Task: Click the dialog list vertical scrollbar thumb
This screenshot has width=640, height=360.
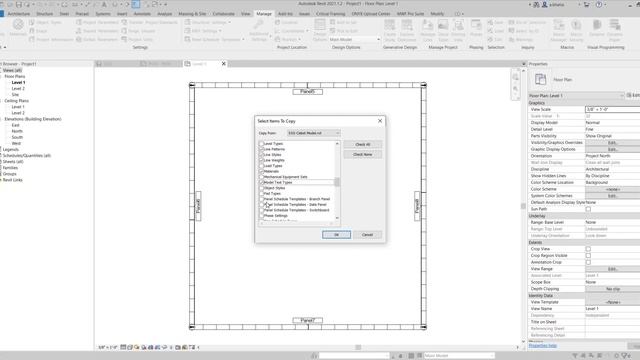Action: pos(337,182)
